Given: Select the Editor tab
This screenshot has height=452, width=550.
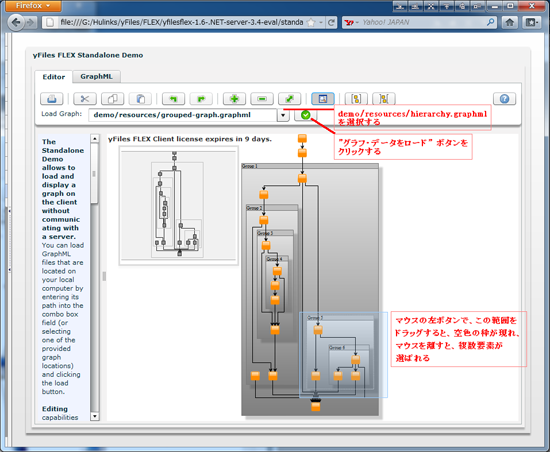Looking at the screenshot, I should coord(54,77).
